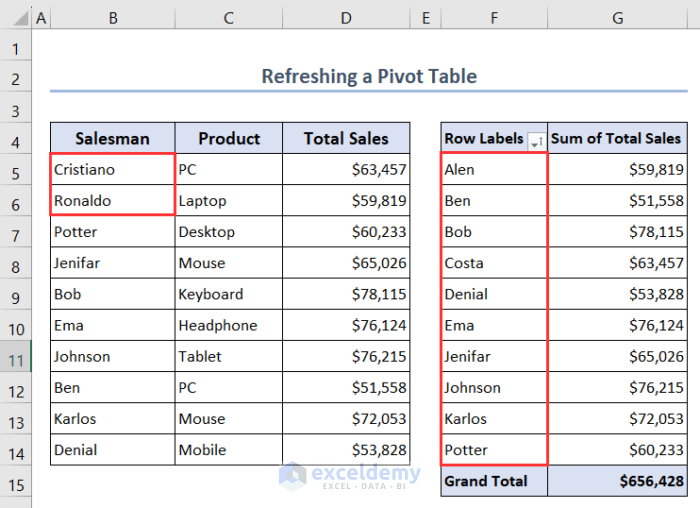This screenshot has width=700, height=508.
Task: Select the $59,819 cell in Total Sales column
Action: tap(346, 200)
